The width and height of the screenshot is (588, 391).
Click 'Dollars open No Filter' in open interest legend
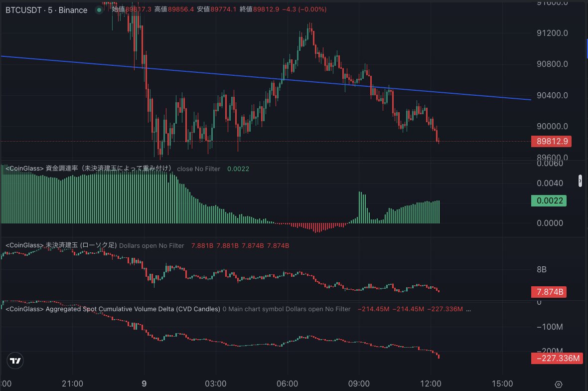click(x=151, y=246)
